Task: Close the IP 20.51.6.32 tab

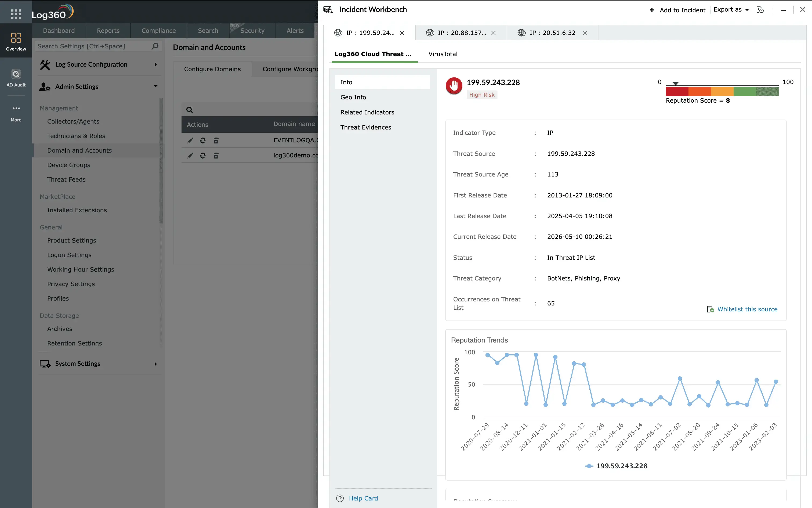Action: (x=585, y=33)
